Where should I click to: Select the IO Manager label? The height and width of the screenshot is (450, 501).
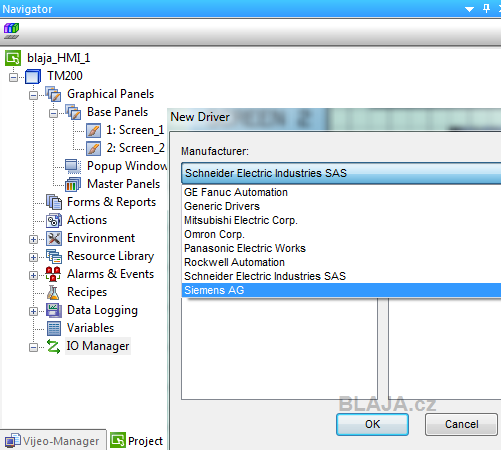point(98,346)
